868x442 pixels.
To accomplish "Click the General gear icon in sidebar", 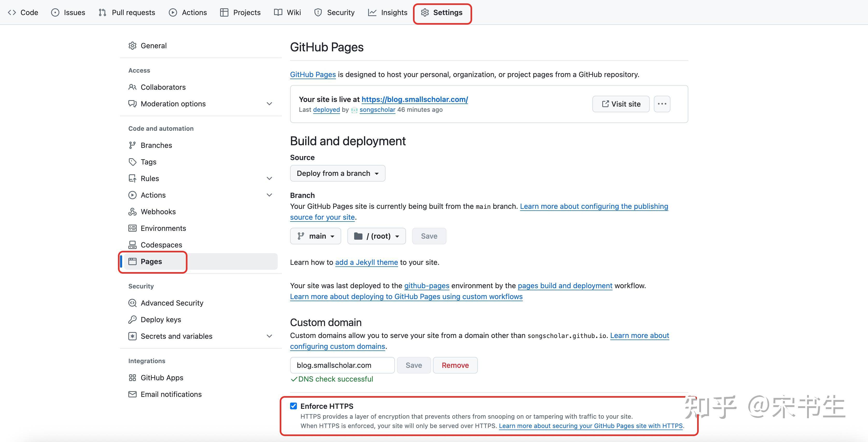I will pyautogui.click(x=132, y=45).
